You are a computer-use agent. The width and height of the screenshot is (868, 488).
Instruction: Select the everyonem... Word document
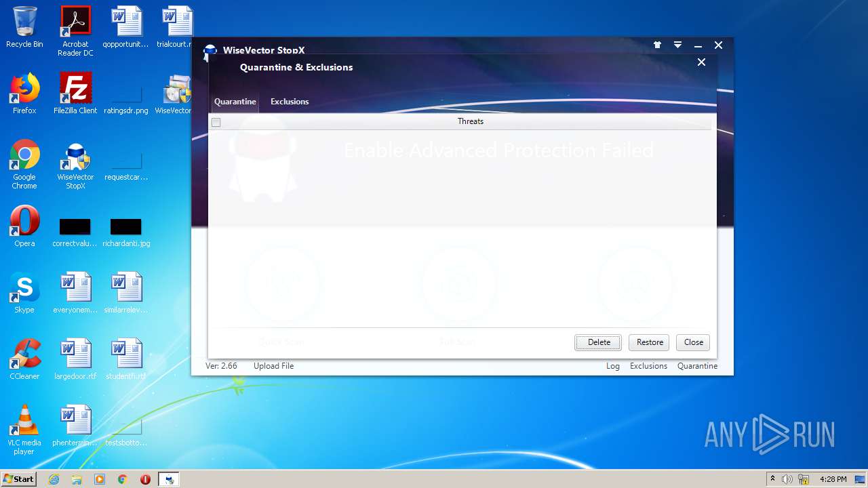tap(75, 293)
